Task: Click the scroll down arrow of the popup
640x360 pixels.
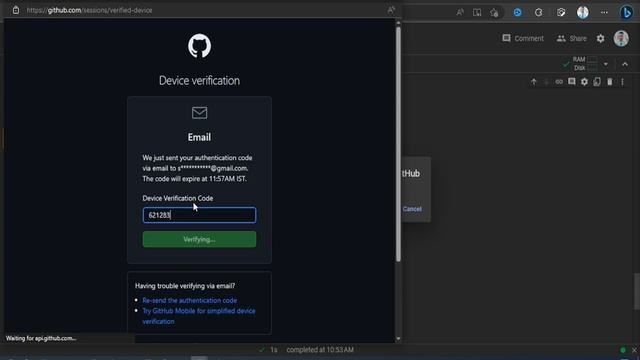Action: click(x=398, y=339)
